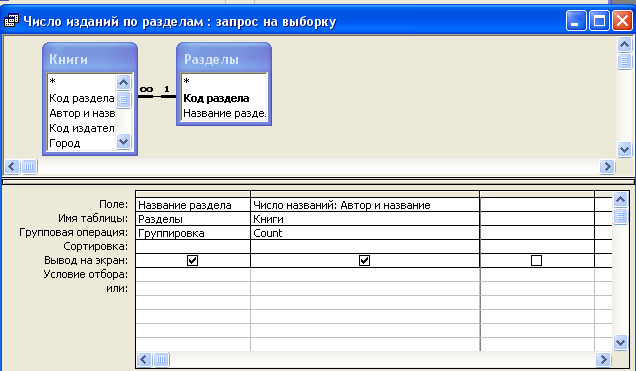This screenshot has height=371, width=636.
Task: Click the Книги table title header
Action: [x=90, y=59]
